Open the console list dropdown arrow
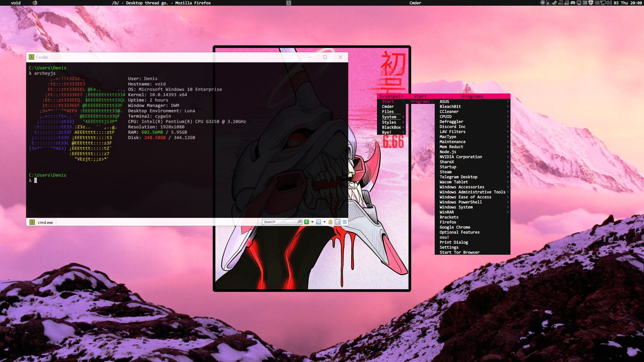 pos(324,222)
